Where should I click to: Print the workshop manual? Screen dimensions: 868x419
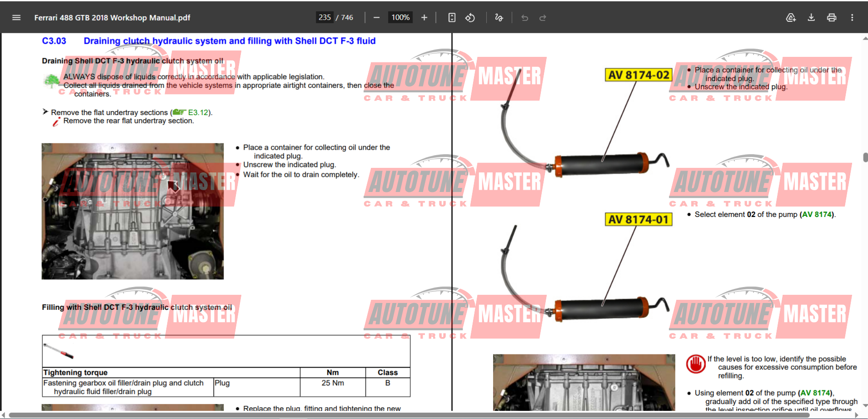(x=832, y=18)
